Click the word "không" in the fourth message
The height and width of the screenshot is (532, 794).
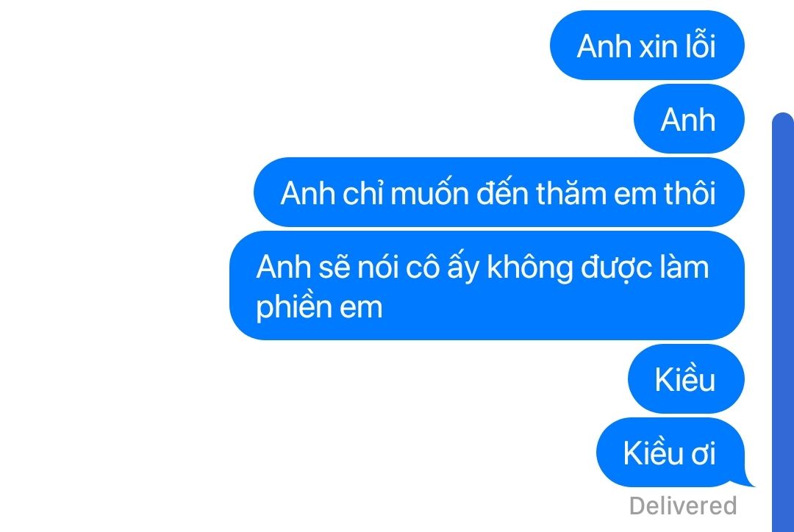(x=529, y=267)
